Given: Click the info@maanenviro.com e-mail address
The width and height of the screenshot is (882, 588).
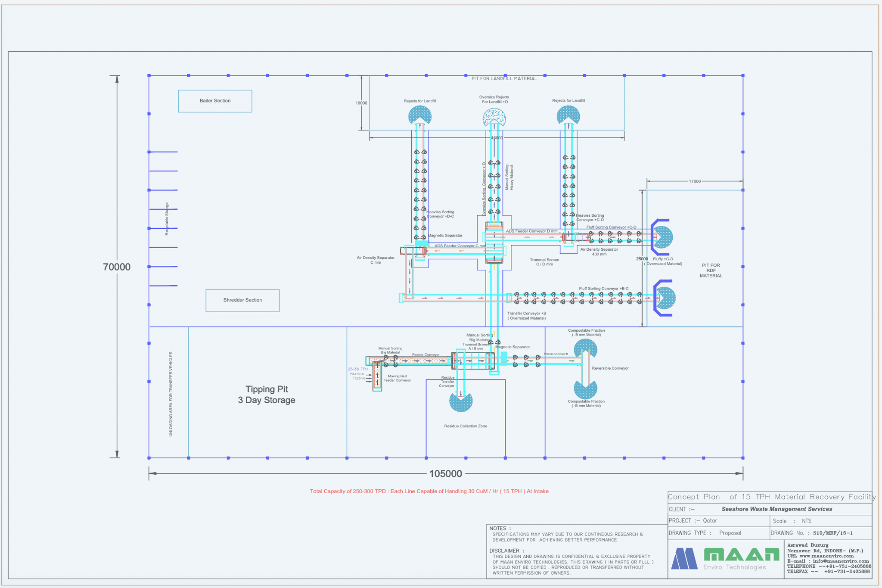Looking at the screenshot, I should click(x=841, y=561).
